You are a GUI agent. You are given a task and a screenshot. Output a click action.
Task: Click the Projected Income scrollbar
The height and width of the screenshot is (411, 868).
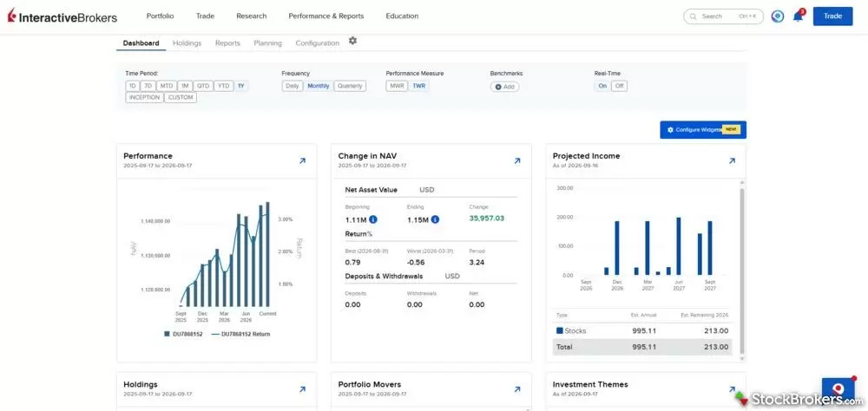coord(742,271)
